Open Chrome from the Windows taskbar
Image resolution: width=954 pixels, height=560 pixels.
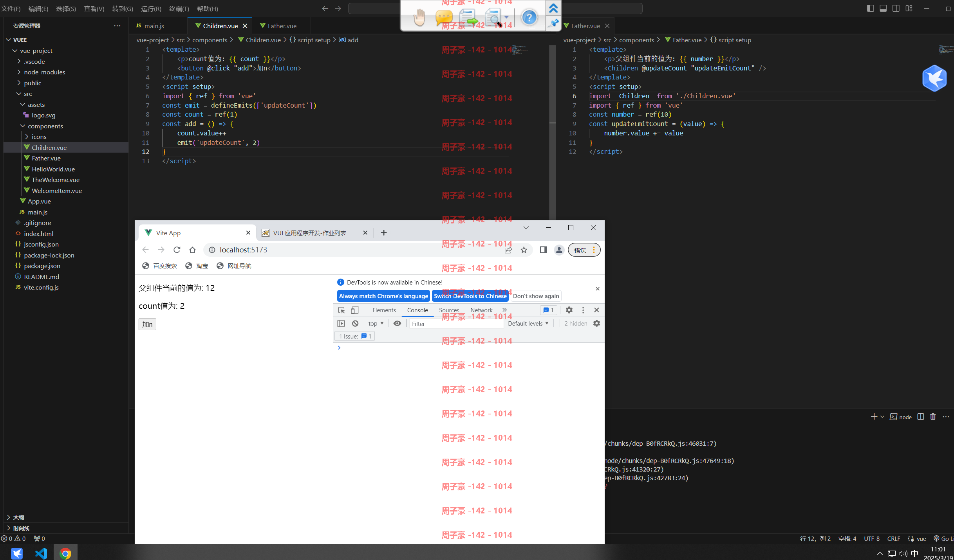(65, 553)
